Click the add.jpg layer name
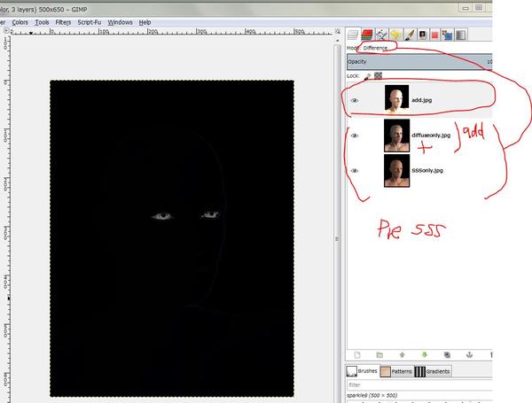This screenshot has height=403, width=532. (x=421, y=100)
